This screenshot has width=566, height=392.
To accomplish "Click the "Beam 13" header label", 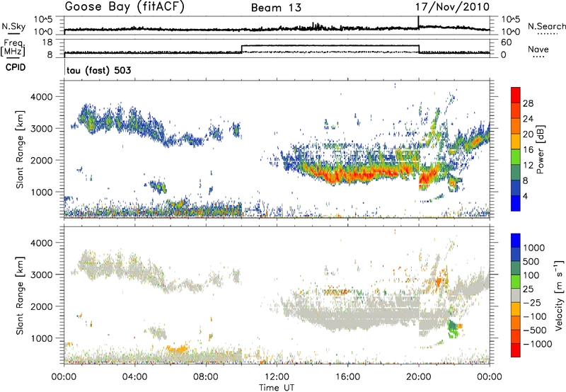I will click(x=277, y=8).
